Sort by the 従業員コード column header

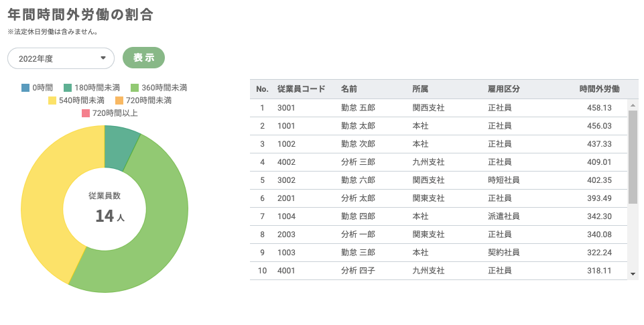point(301,89)
